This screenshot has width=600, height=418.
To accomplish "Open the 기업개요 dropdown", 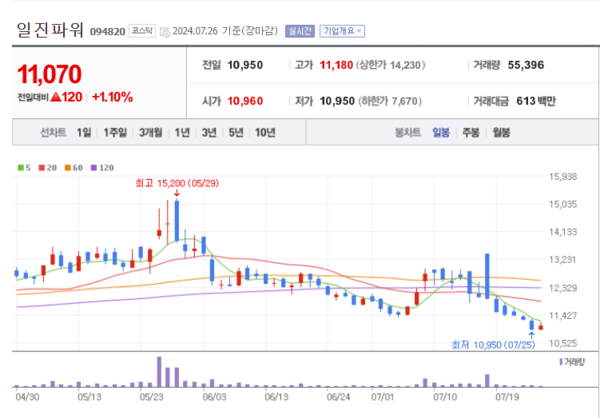I will 342,31.
